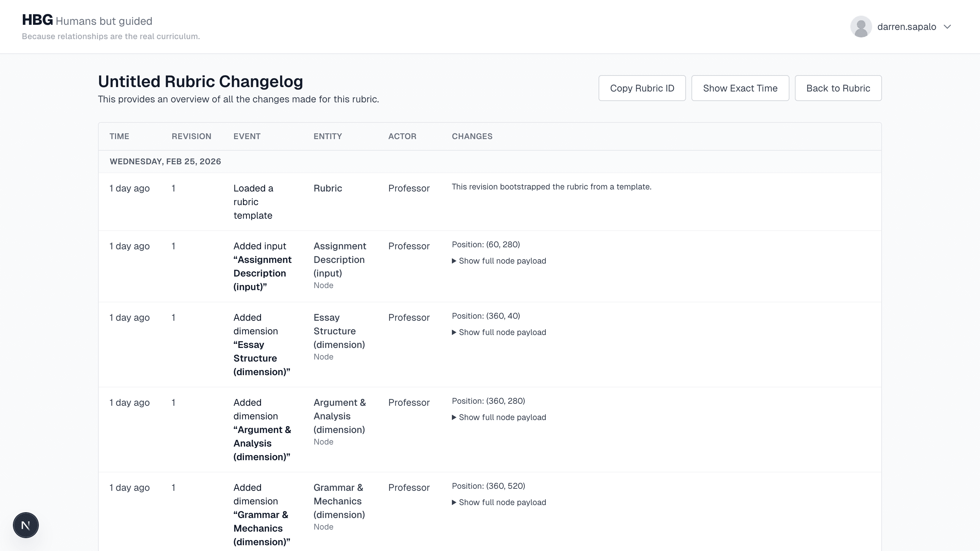Toggle Show Exact Time display
Image resolution: width=980 pixels, height=551 pixels.
[740, 88]
